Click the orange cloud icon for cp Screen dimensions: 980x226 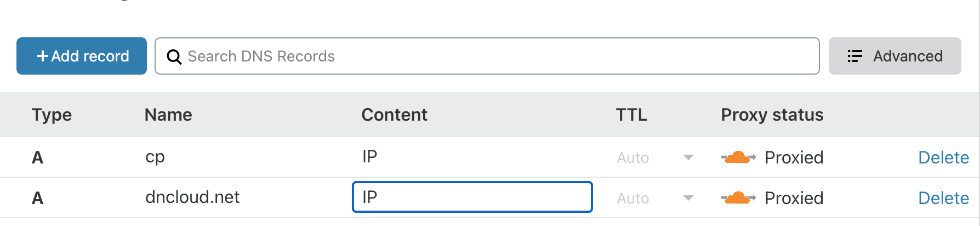(738, 157)
